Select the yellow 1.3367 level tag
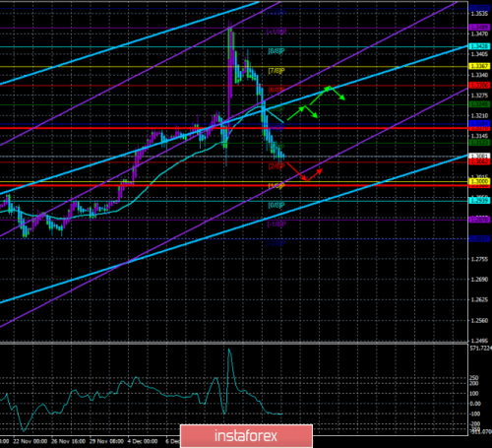The image size is (492, 448). coord(479,66)
